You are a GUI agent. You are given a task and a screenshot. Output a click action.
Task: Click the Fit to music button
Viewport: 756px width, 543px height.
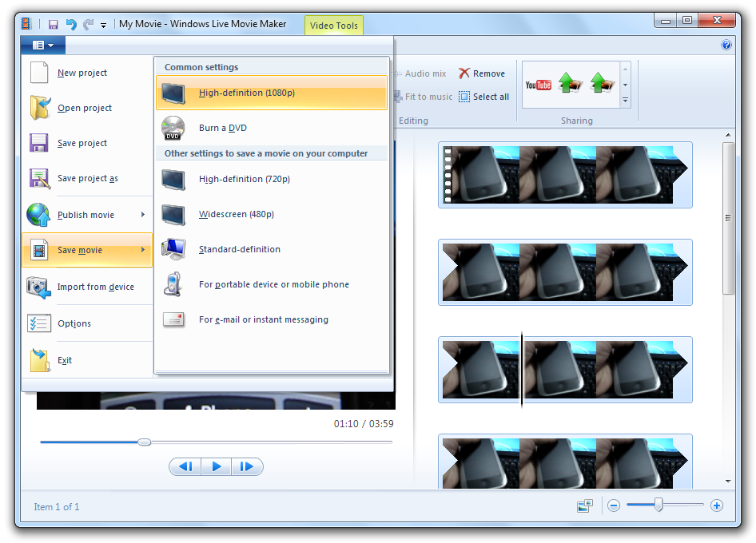tap(424, 97)
